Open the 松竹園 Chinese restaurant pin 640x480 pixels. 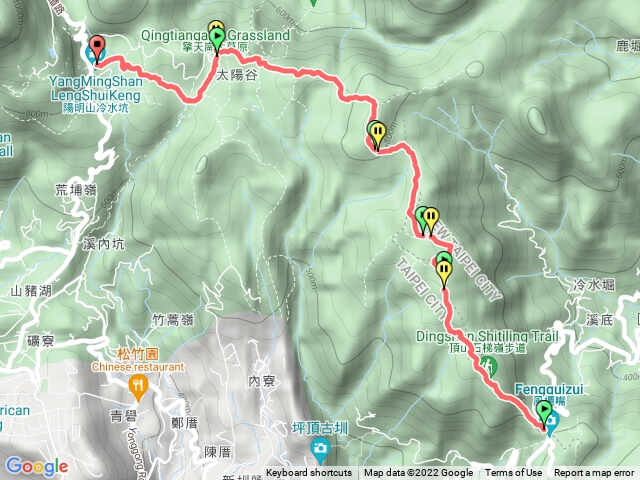(x=138, y=388)
